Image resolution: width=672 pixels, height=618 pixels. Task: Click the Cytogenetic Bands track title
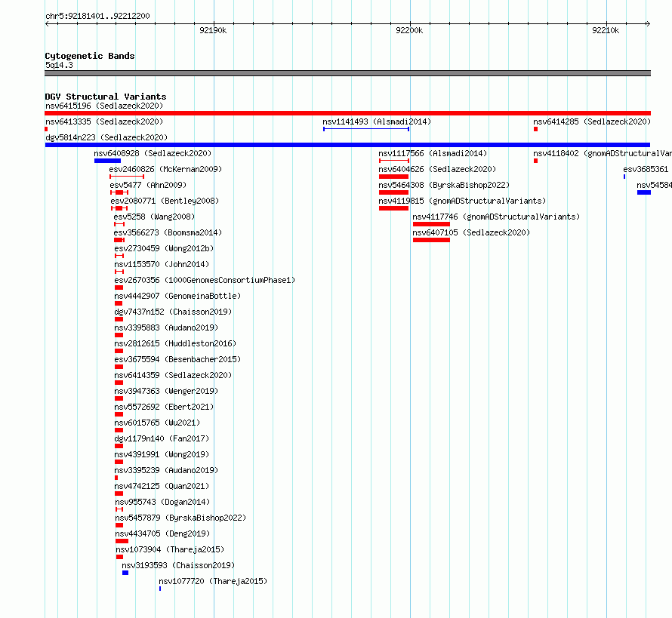pos(90,56)
